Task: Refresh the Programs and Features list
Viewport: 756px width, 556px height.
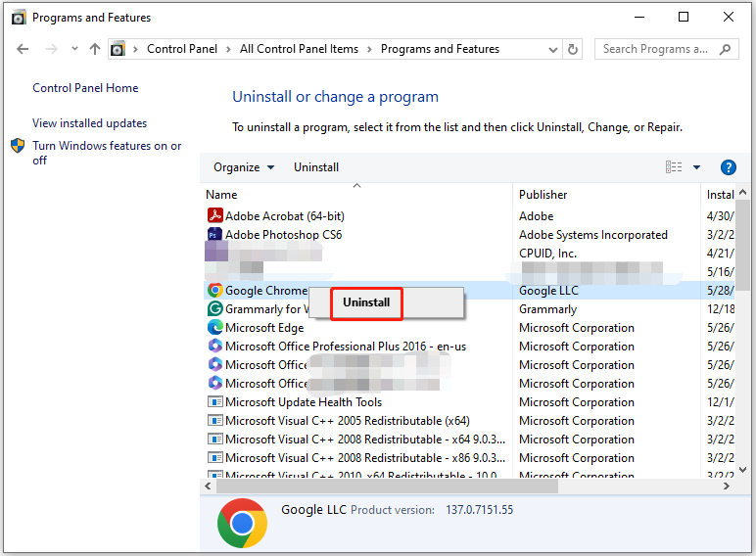Action: click(572, 49)
